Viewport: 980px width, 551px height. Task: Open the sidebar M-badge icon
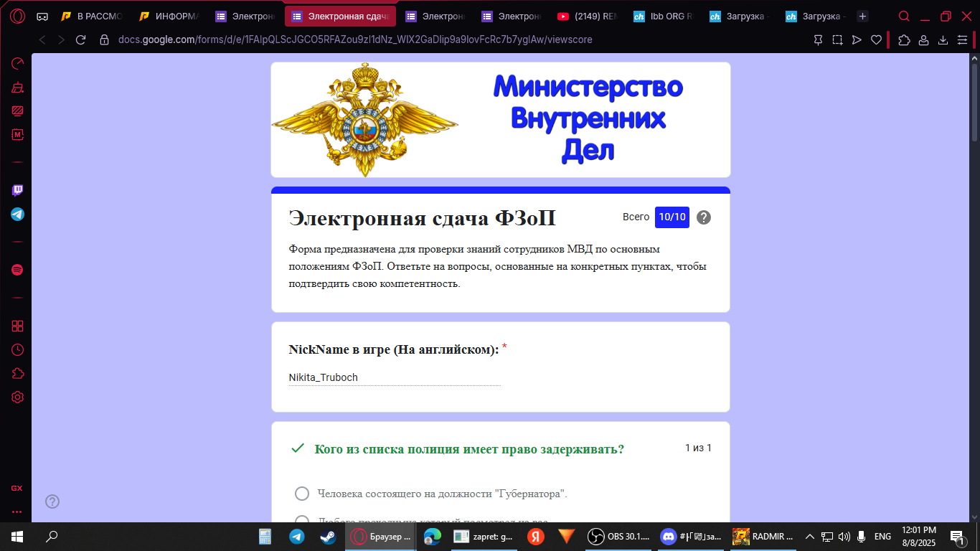point(18,134)
